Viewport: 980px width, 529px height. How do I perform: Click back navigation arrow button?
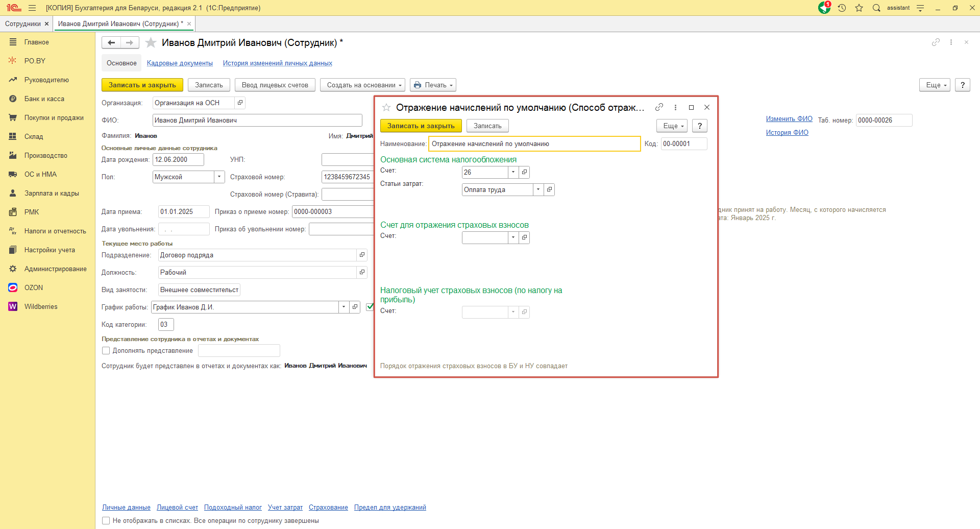(x=111, y=42)
